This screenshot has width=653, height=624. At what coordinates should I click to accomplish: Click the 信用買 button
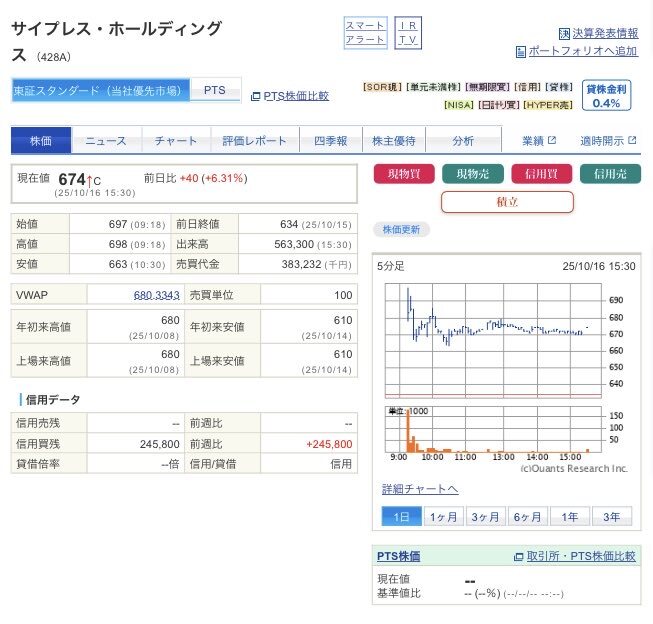pos(541,174)
